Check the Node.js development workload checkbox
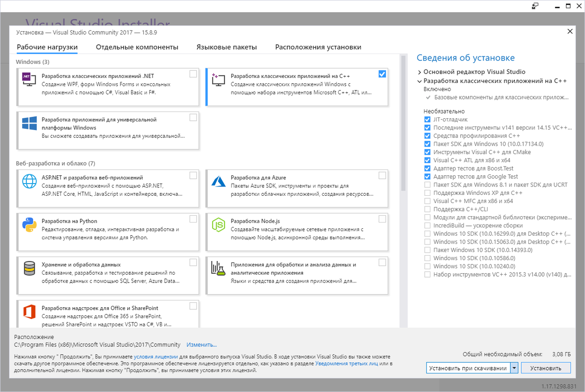585x392 pixels. 382,219
